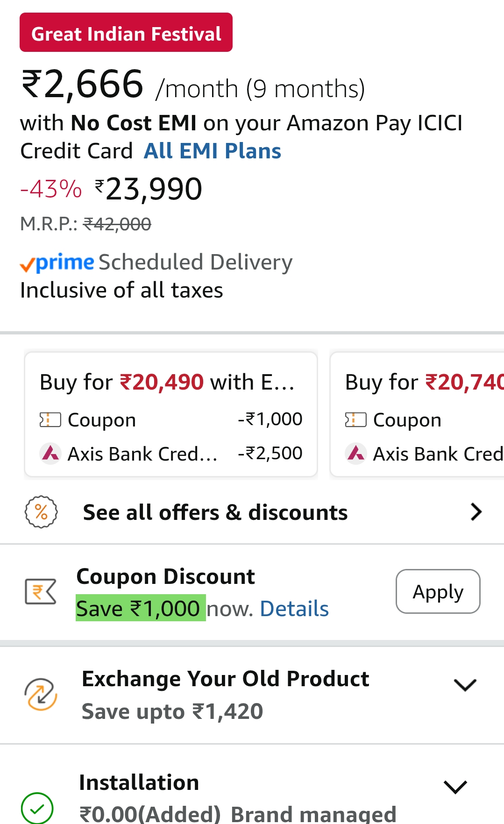Viewport: 504px width, 824px height.
Task: Tap the coupon ticket icon in first offer card
Action: [x=50, y=420]
